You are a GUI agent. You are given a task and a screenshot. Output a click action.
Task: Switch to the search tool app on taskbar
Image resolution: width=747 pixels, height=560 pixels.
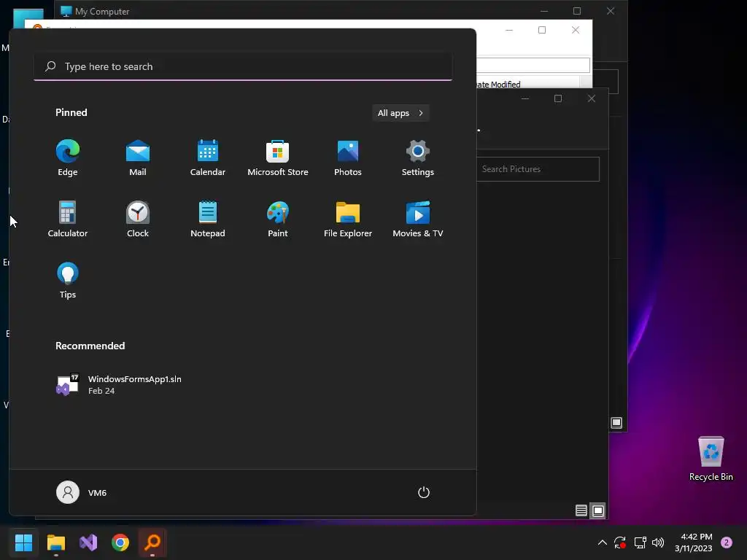pos(152,542)
